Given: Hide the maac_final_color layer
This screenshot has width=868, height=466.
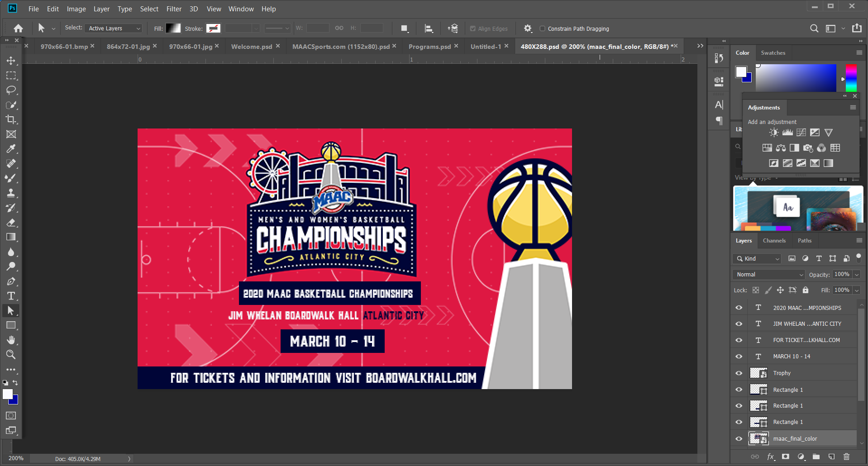Looking at the screenshot, I should pyautogui.click(x=739, y=439).
